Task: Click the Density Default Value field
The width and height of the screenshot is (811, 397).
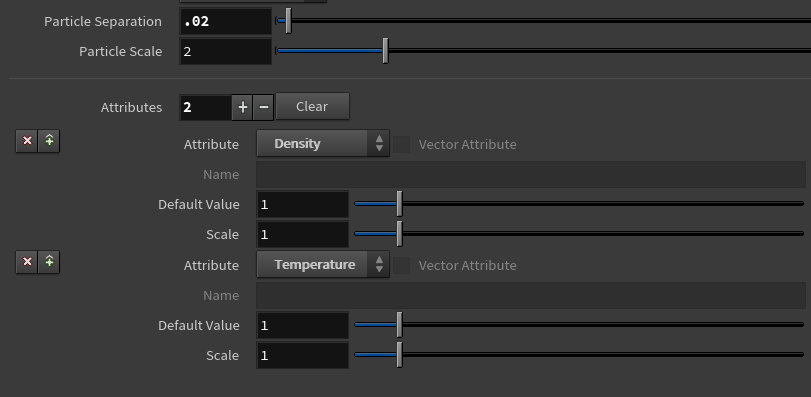Action: pos(303,205)
